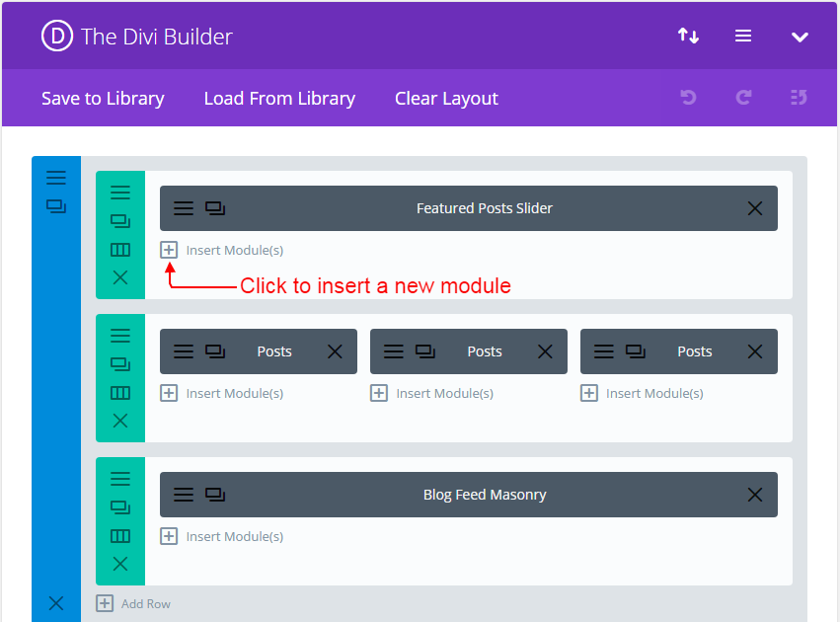
Task: Clone the Featured Posts Slider row
Action: pyautogui.click(x=120, y=221)
